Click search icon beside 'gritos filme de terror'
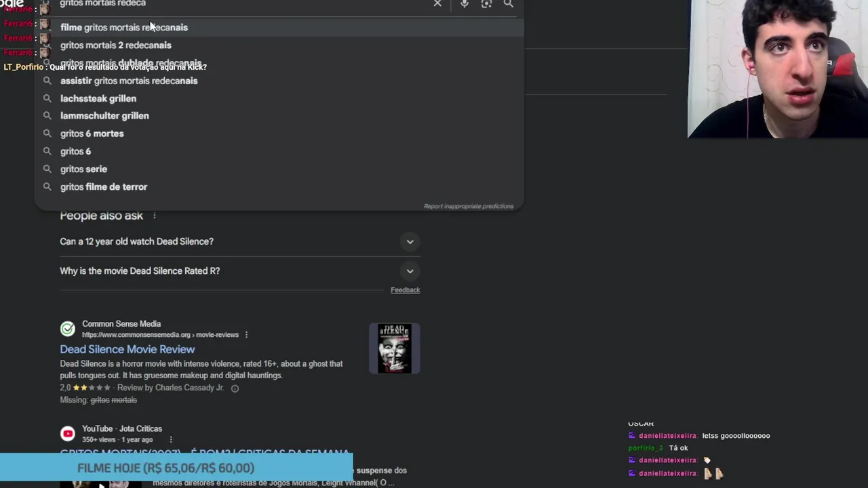Viewport: 868px width, 488px height. point(47,186)
